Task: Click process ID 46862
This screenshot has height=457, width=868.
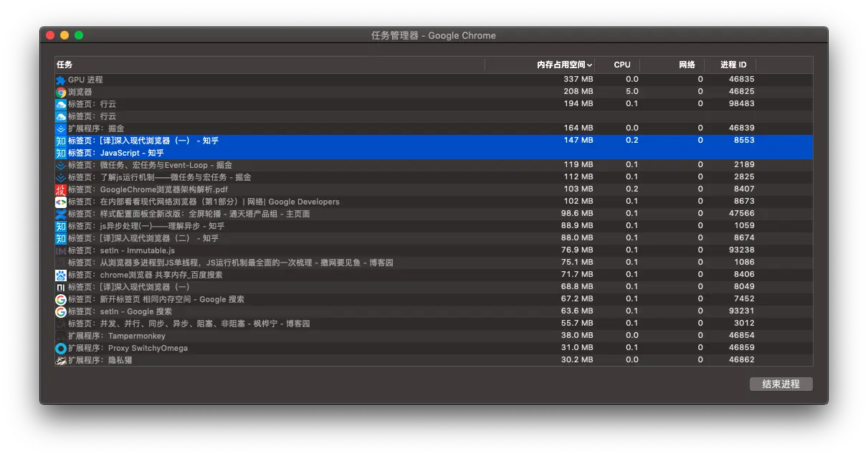Action: 741,360
